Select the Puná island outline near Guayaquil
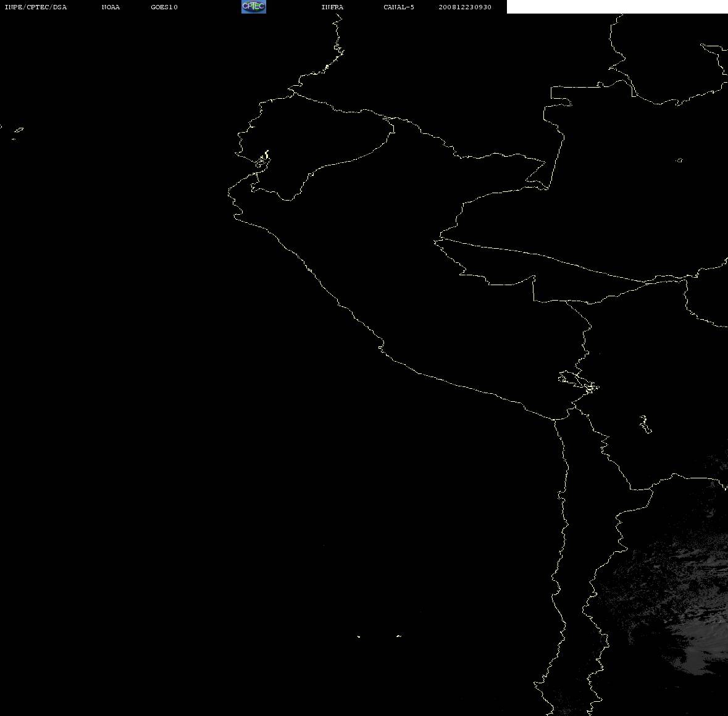The image size is (728, 716). 263,160
